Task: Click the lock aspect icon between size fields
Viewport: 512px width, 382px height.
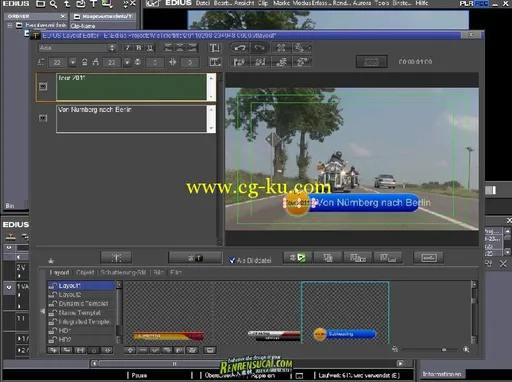Action: (x=85, y=62)
